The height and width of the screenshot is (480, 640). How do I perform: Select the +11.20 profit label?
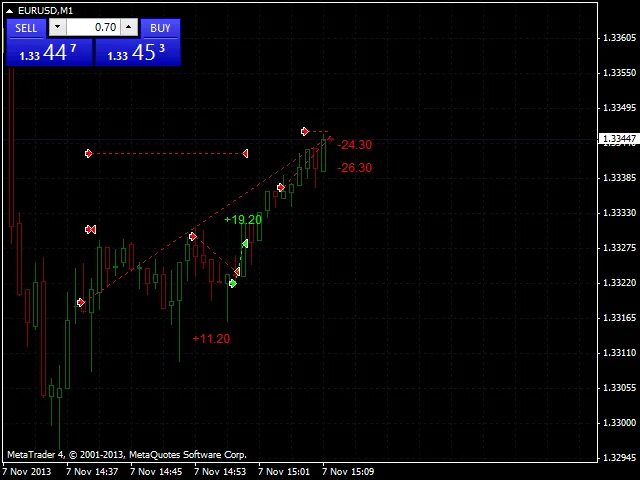(x=211, y=338)
